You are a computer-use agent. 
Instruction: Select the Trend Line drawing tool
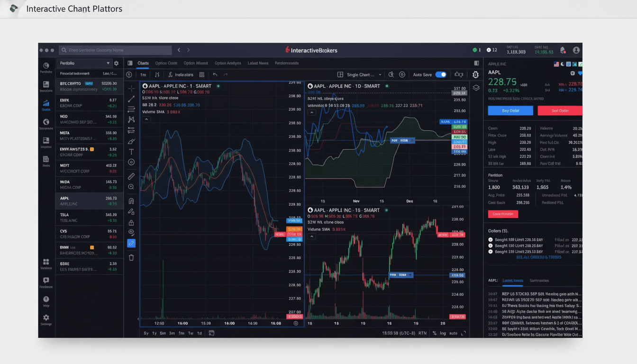pyautogui.click(x=131, y=99)
